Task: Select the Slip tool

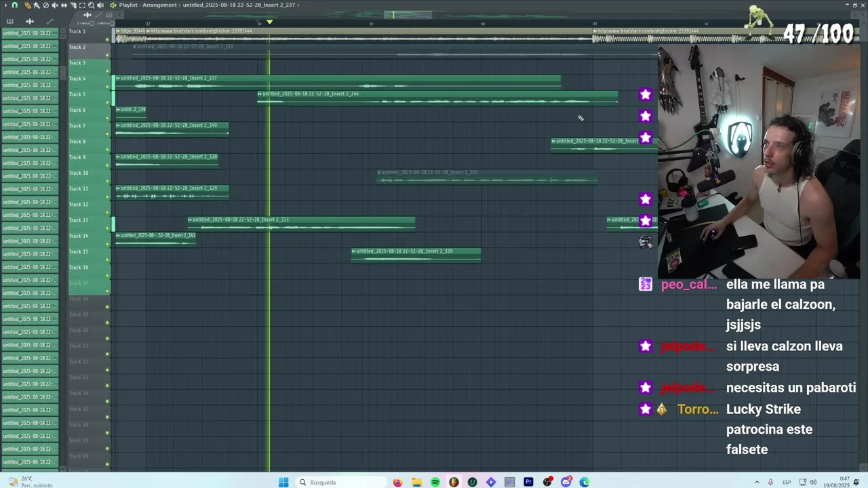Action: [x=64, y=5]
